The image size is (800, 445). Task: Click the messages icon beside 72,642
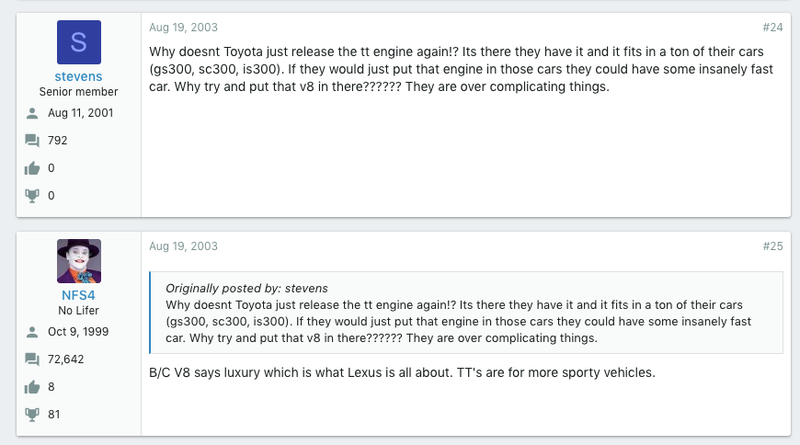click(x=32, y=359)
